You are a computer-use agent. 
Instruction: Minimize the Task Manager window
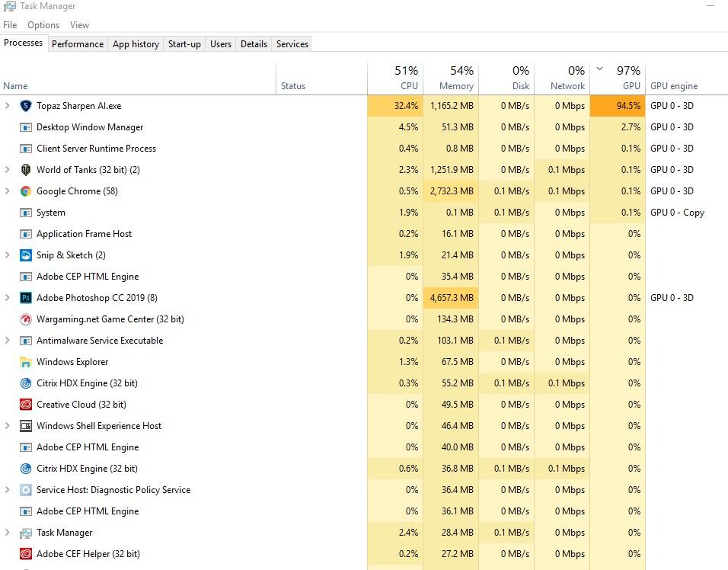tap(710, 6)
